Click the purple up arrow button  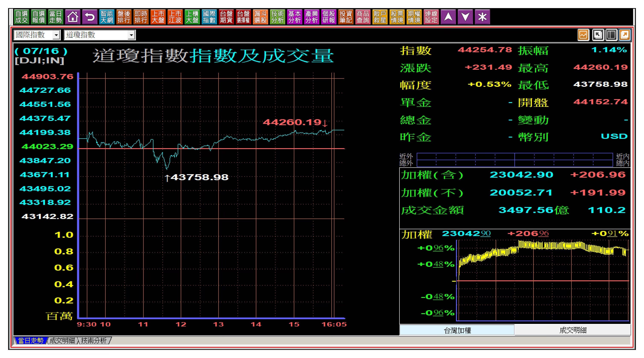[448, 17]
